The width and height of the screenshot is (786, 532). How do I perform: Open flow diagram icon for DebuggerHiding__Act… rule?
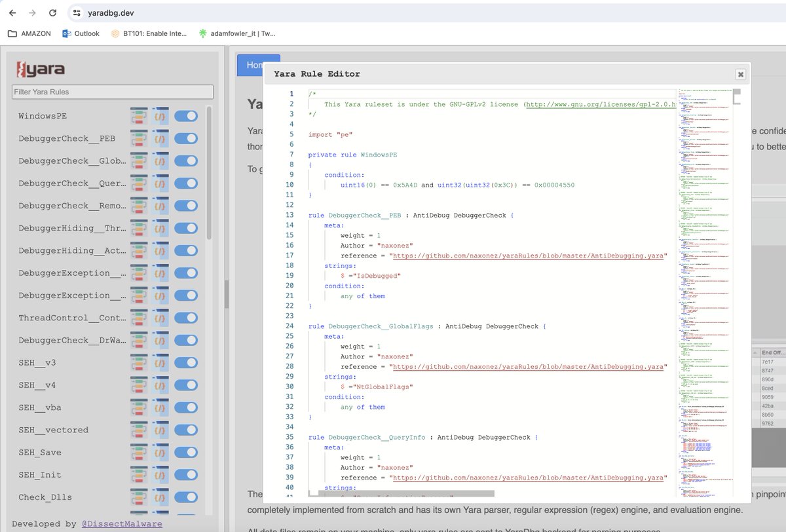click(x=139, y=250)
